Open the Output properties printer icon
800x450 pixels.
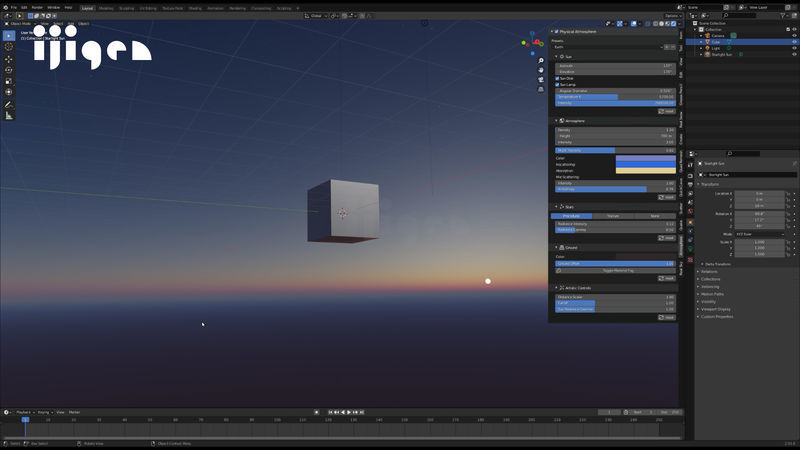(690, 185)
